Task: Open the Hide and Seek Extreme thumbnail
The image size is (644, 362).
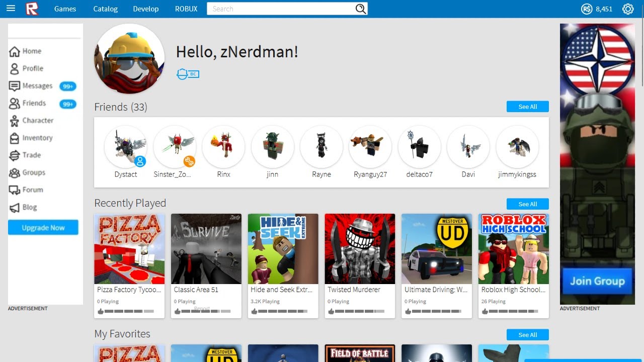Action: click(283, 249)
